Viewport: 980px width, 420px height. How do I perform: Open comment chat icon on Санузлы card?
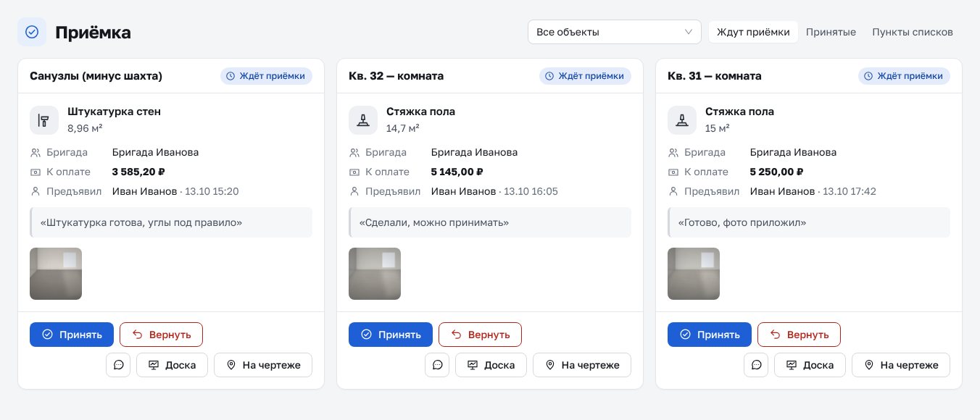coord(118,365)
